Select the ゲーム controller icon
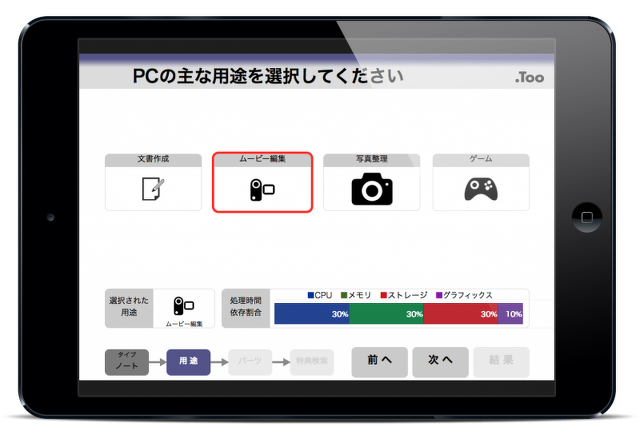The height and width of the screenshot is (435, 640). click(480, 188)
